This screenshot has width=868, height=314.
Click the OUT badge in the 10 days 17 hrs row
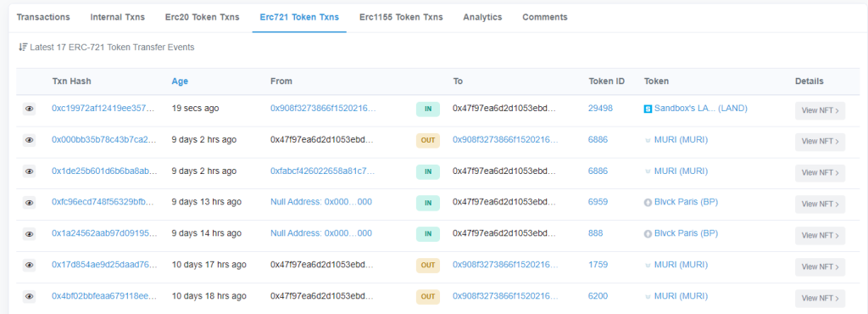point(428,266)
